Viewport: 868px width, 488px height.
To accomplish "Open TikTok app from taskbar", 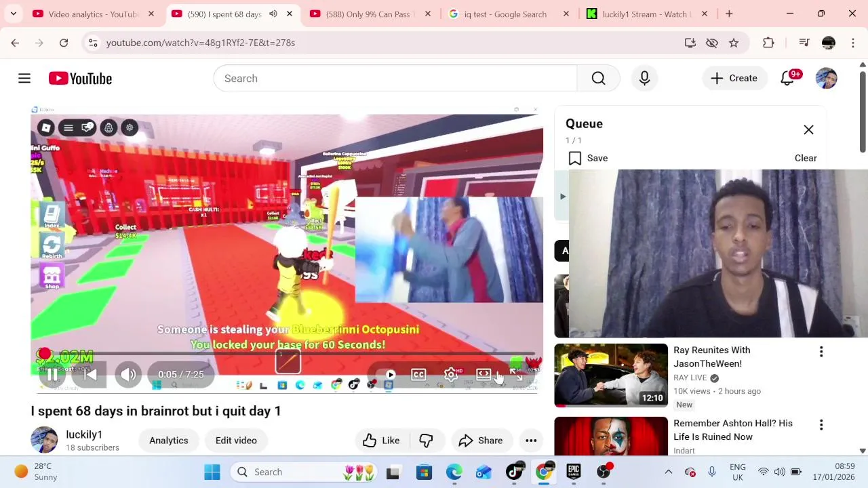I will point(515,472).
